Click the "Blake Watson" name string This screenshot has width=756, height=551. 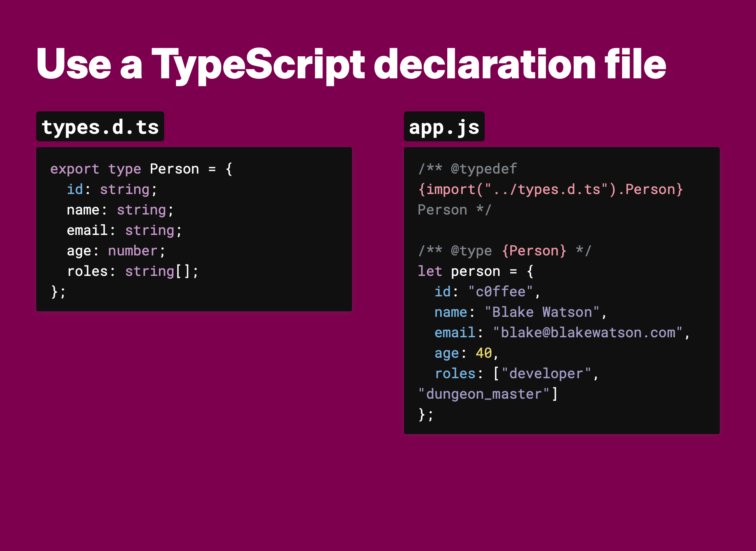542,312
